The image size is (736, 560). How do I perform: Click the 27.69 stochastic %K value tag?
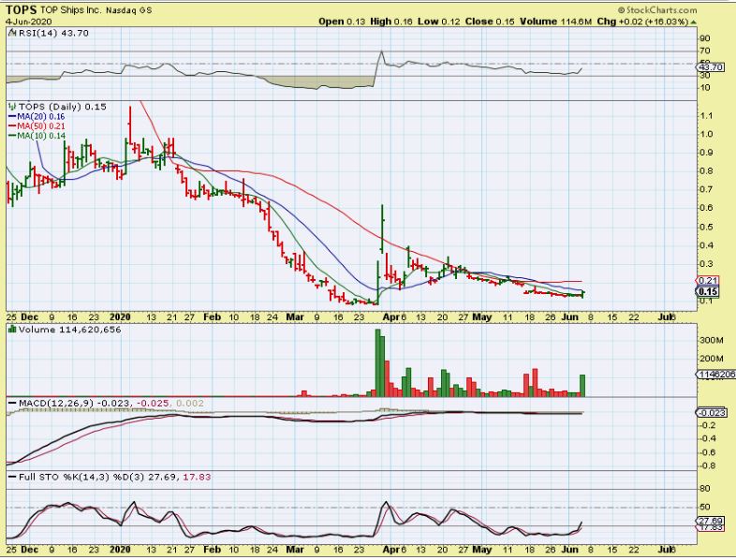point(709,521)
